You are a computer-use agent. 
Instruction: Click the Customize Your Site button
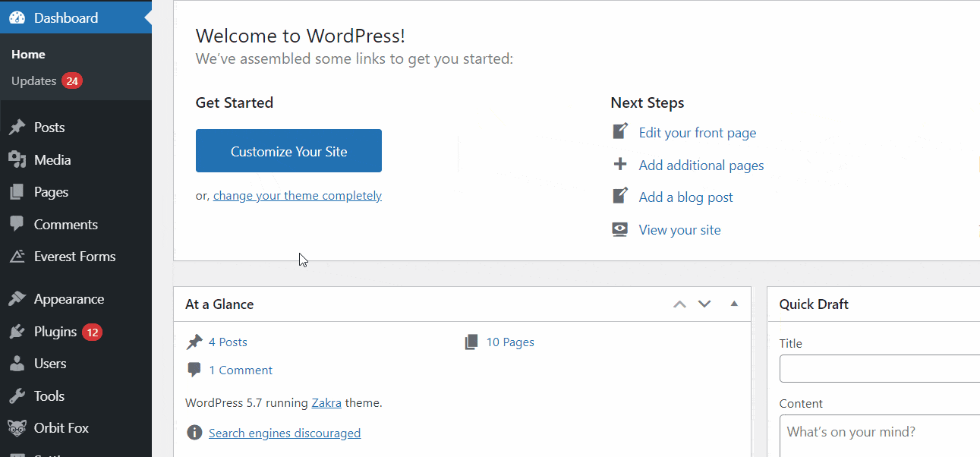[x=288, y=151]
